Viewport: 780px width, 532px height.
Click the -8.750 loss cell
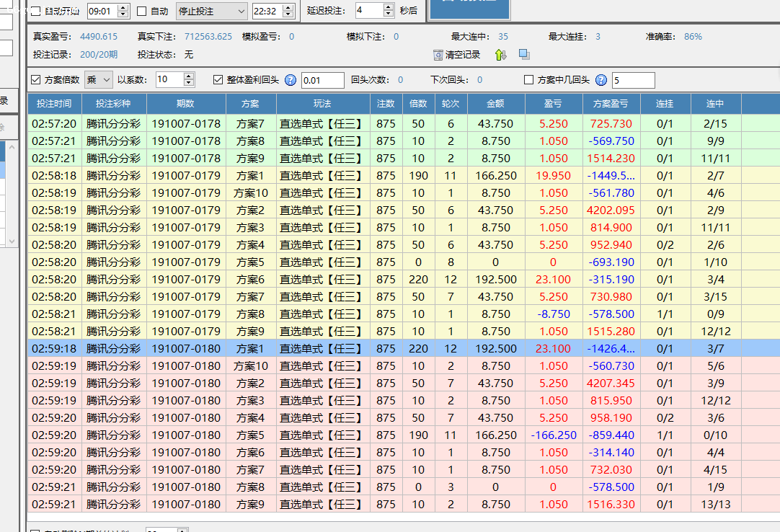click(554, 314)
